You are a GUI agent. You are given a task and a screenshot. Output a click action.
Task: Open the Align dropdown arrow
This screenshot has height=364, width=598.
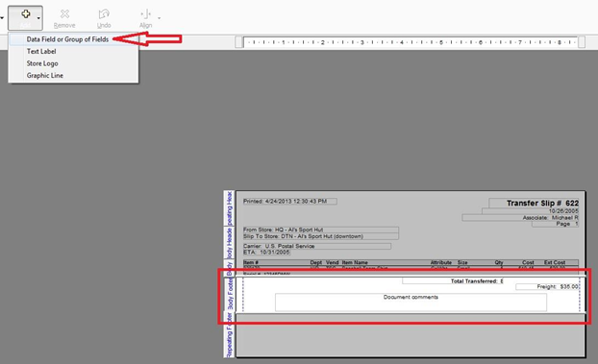click(159, 18)
